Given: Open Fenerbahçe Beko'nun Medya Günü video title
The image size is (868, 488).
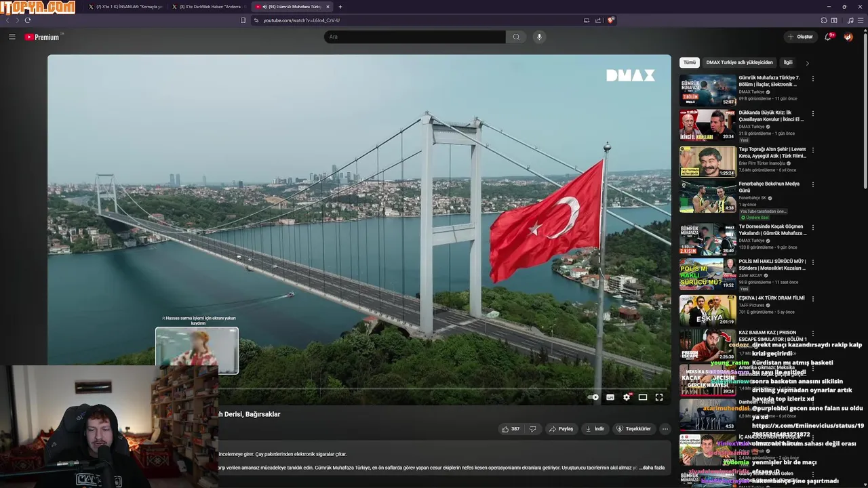Looking at the screenshot, I should click(769, 187).
